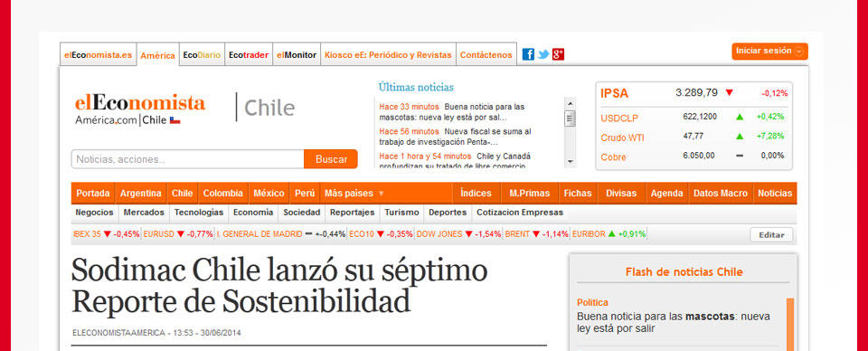Screen dimensions: 868x351
Task: Open Kiosco eE: Periódico y Revistas tab
Action: click(388, 55)
